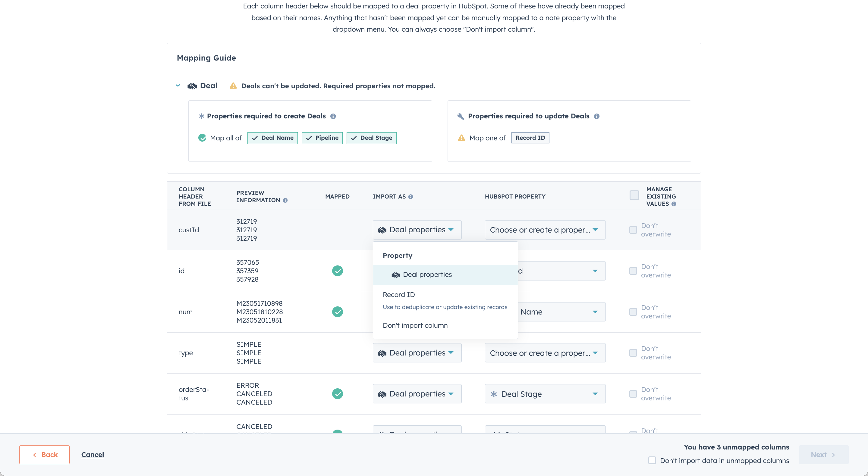The height and width of the screenshot is (476, 868).
Task: Choose Don't import column from the menu
Action: point(415,325)
